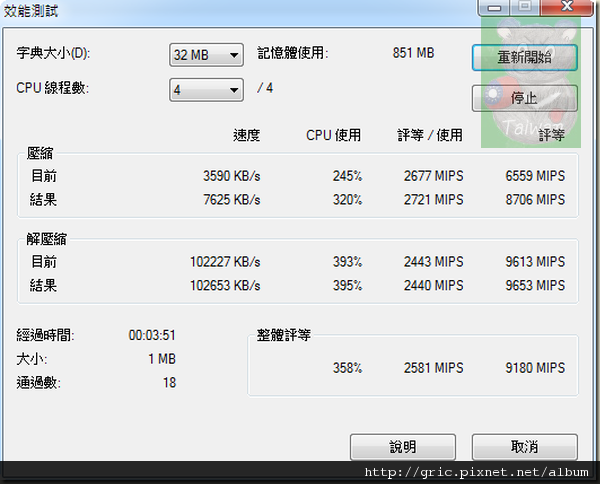Click the 停止 button

click(525, 98)
